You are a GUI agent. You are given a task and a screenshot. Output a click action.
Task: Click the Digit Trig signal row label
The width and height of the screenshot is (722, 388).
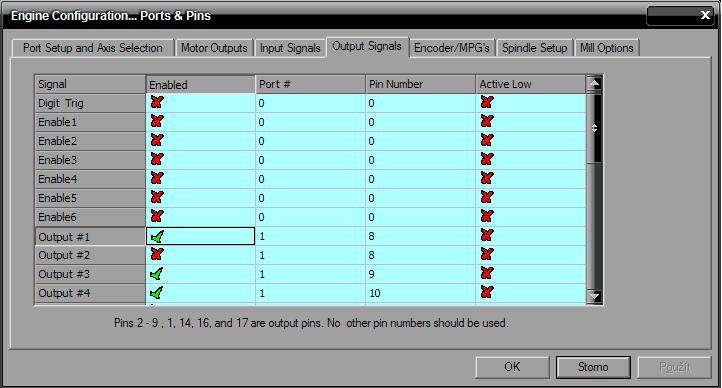pos(90,103)
